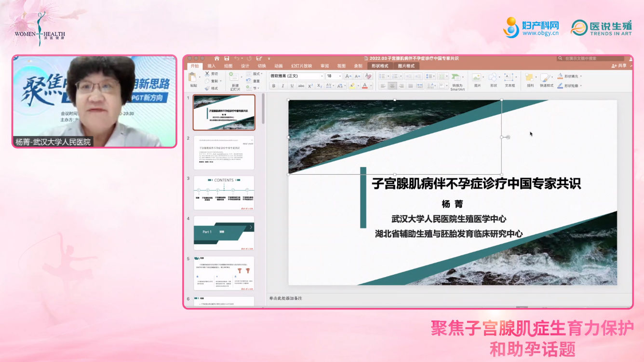The width and height of the screenshot is (644, 362).
Task: Select slide 3 CONTENTS thumbnail
Action: [x=224, y=193]
